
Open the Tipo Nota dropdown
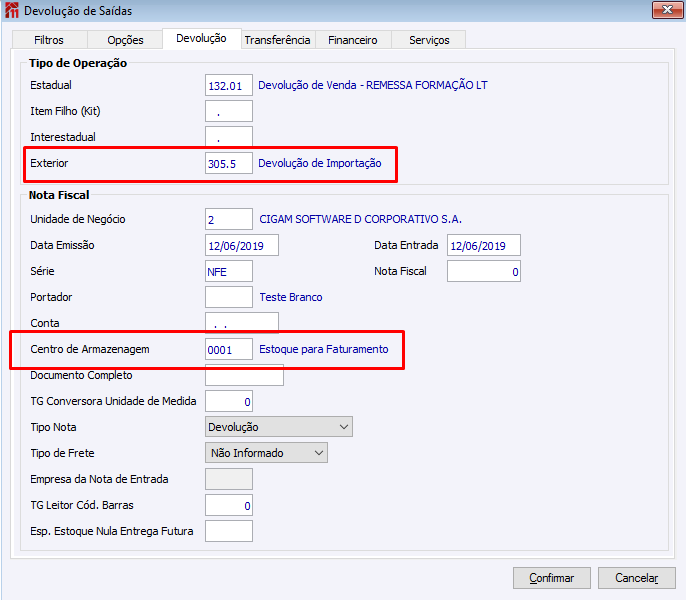tap(279, 427)
